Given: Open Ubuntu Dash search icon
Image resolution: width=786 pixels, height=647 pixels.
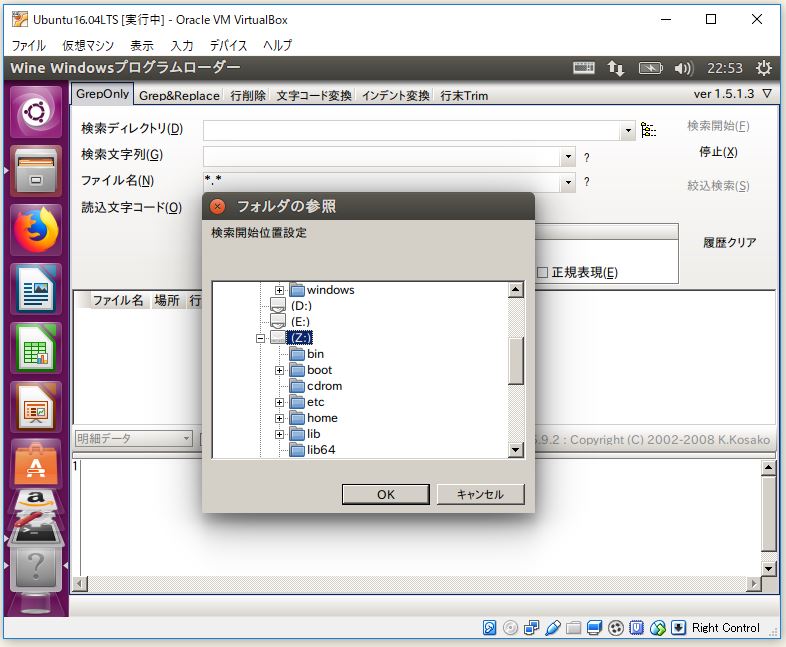Looking at the screenshot, I should (x=36, y=112).
